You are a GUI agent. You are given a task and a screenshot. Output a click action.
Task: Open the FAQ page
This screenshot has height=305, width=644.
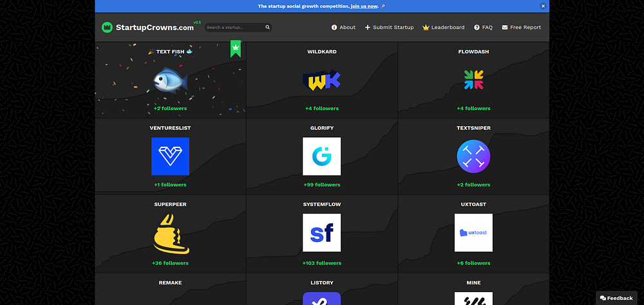click(484, 28)
